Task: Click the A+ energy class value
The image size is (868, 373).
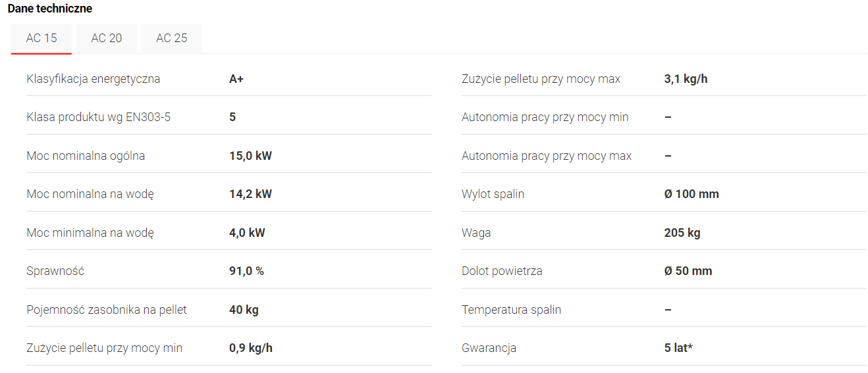Action: point(236,79)
